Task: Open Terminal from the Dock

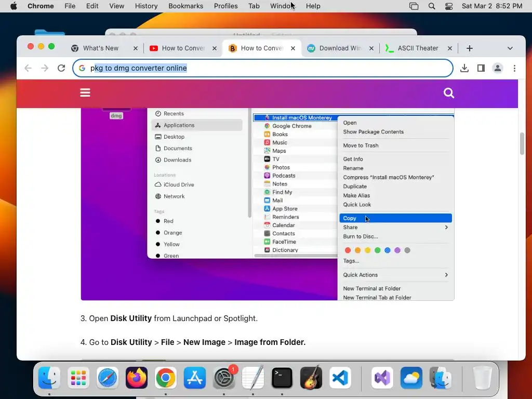Action: click(282, 378)
